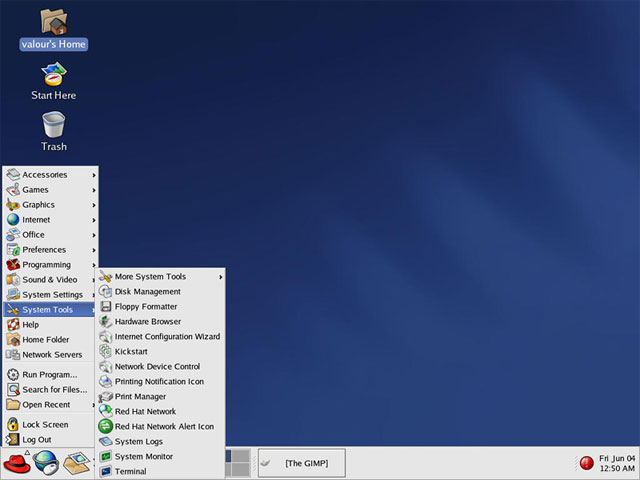Click the Office menu label
640x480 pixels.
[33, 235]
